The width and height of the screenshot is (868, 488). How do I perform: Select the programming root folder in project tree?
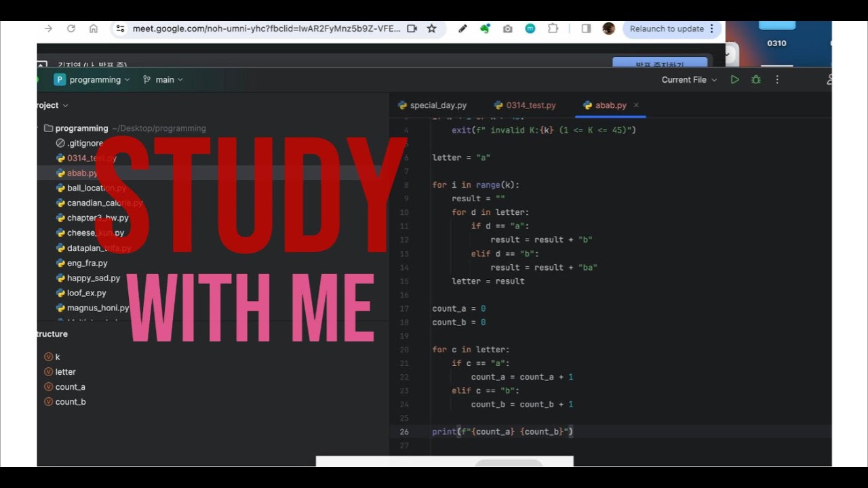[x=81, y=128]
